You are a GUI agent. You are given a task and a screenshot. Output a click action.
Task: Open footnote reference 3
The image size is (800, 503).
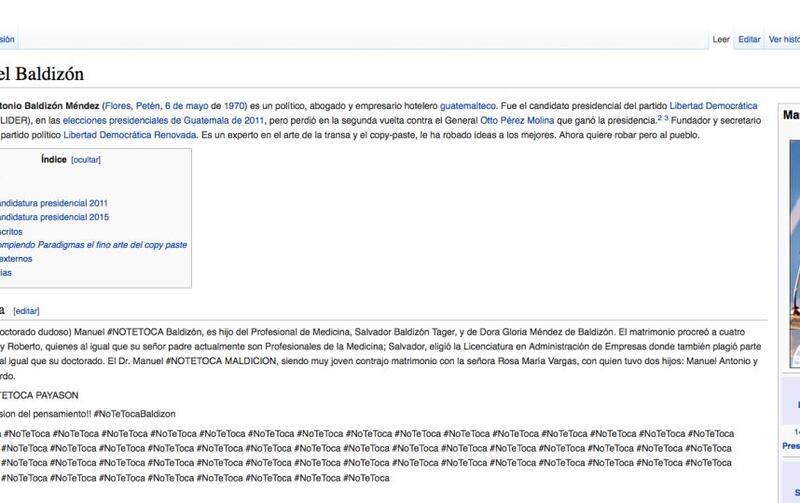pos(666,118)
